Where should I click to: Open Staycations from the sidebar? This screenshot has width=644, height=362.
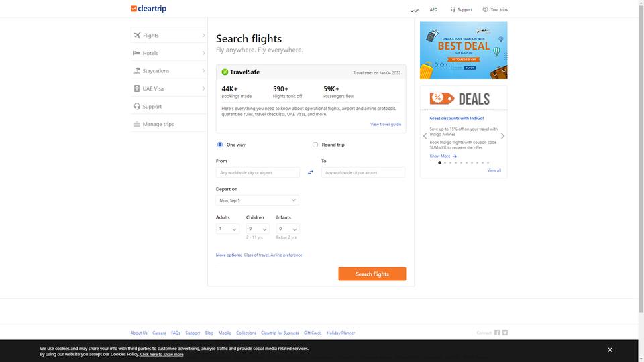tap(168, 70)
